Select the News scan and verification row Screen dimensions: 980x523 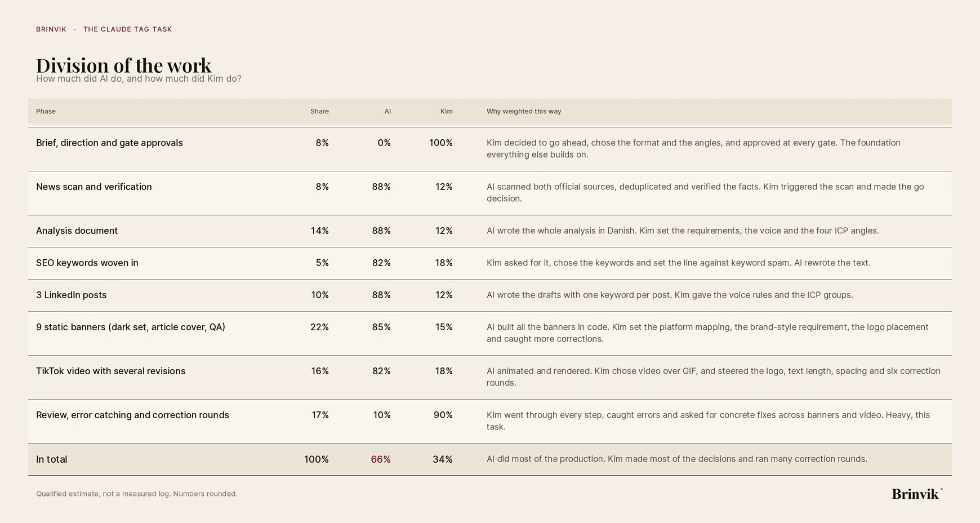pyautogui.click(x=490, y=193)
